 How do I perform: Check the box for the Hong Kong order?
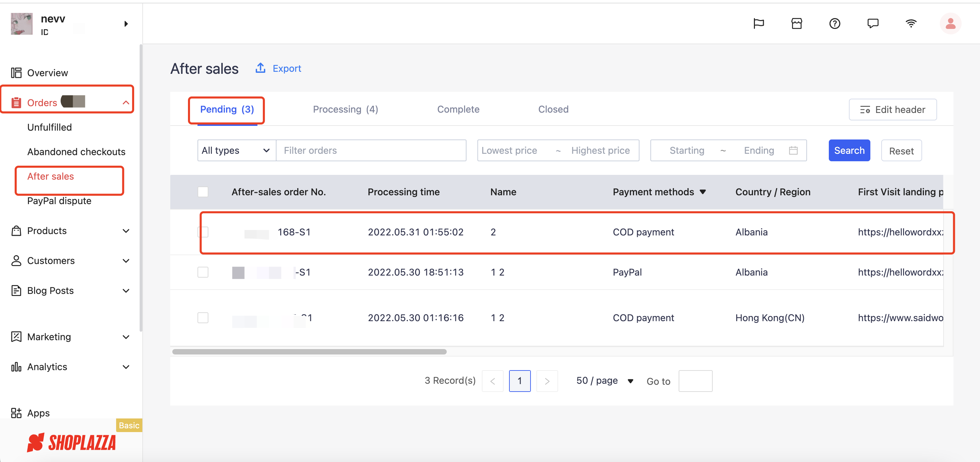click(x=203, y=318)
